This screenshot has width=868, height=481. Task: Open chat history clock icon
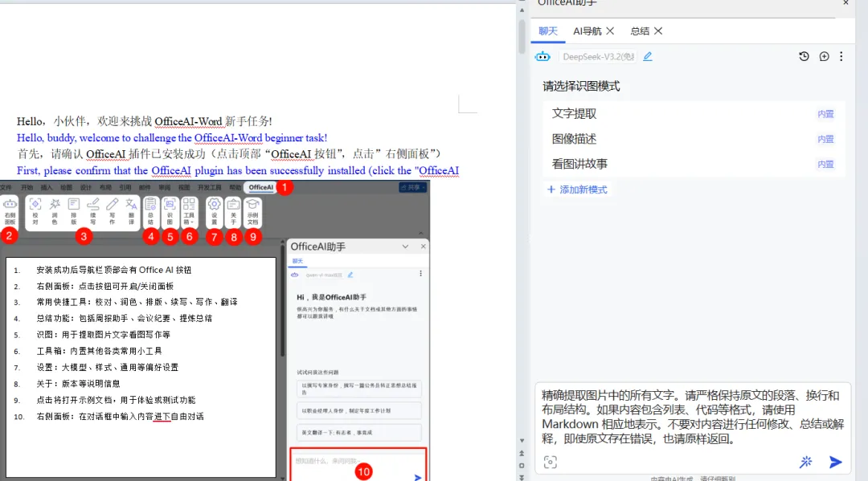point(804,56)
